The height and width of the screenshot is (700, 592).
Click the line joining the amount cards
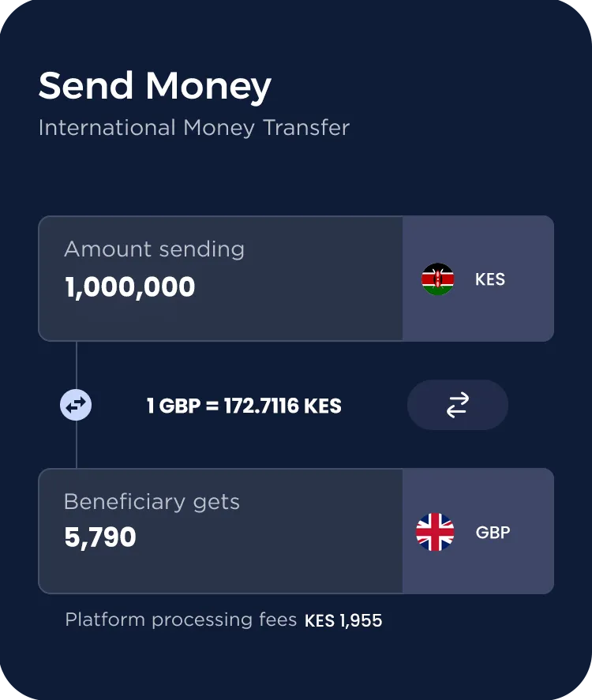(x=77, y=365)
